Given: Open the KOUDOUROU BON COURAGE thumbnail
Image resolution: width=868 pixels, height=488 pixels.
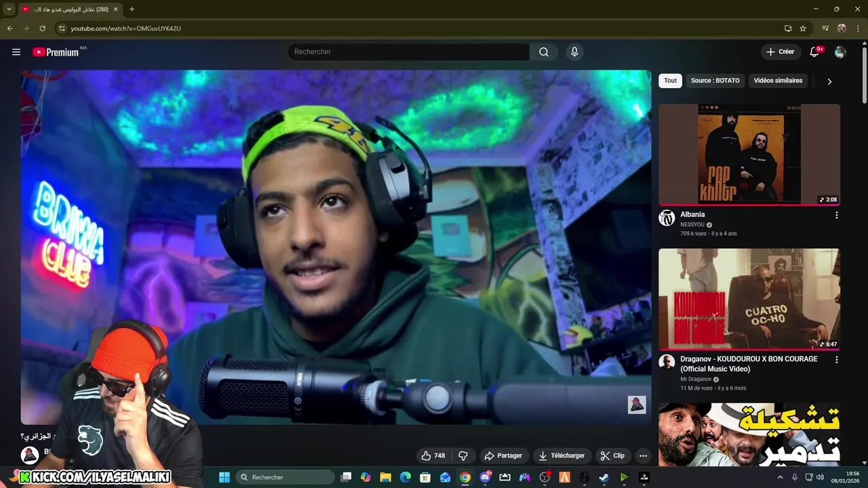Looking at the screenshot, I should pos(749,299).
